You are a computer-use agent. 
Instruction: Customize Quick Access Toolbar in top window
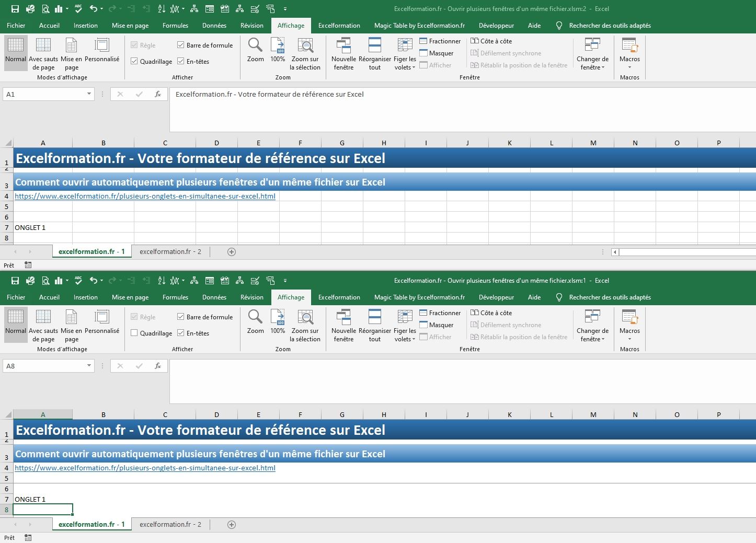285,9
